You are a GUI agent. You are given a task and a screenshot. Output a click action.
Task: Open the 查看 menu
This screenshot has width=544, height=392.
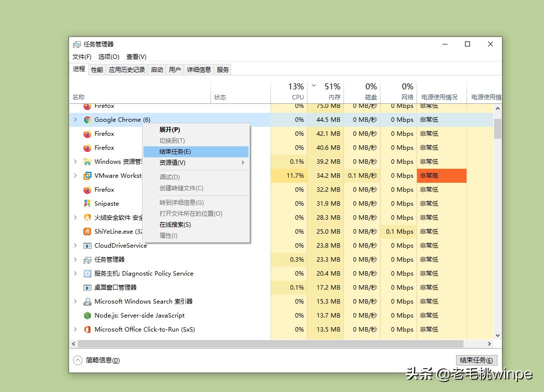(x=135, y=56)
